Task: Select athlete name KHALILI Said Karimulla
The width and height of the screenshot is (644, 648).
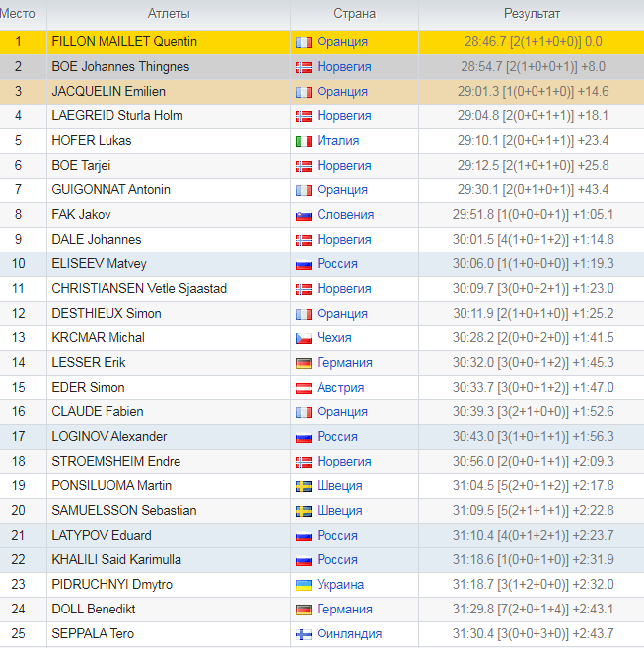Action: [x=116, y=559]
